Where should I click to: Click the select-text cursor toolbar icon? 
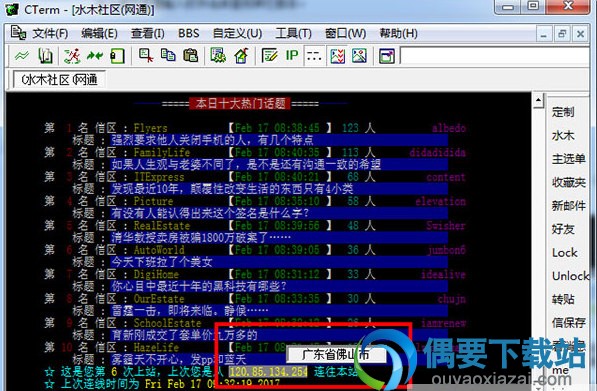pyautogui.click(x=146, y=56)
